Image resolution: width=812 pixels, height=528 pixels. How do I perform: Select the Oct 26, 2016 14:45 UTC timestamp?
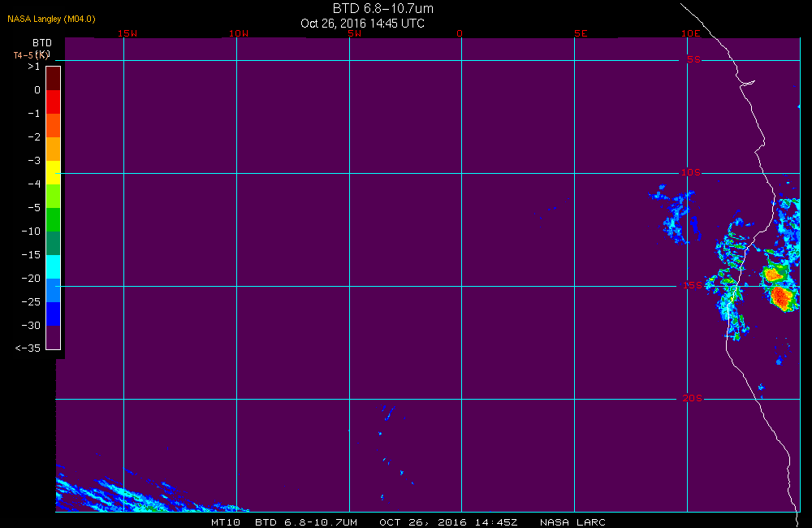(x=362, y=24)
